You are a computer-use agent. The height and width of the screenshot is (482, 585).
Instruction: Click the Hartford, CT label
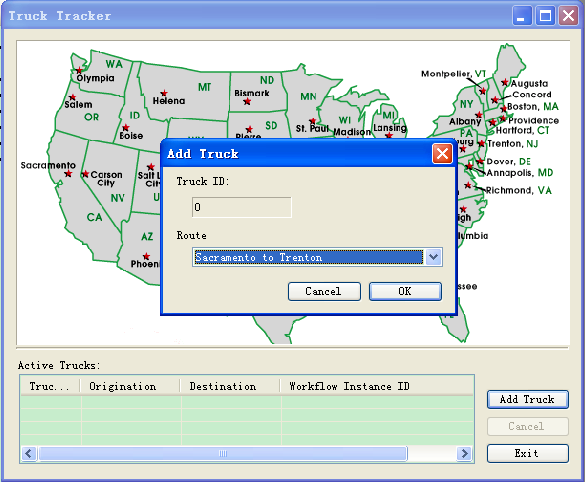click(x=523, y=130)
